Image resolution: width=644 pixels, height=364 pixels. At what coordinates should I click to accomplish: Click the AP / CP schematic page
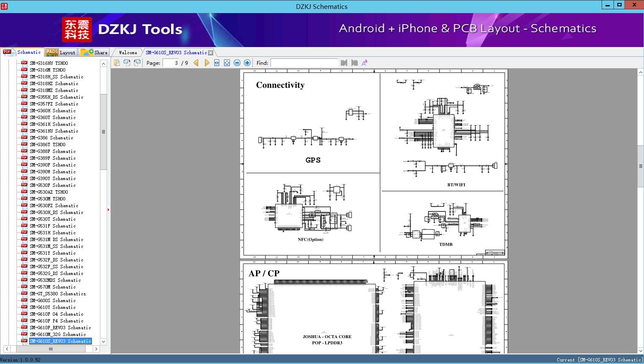coord(374,307)
